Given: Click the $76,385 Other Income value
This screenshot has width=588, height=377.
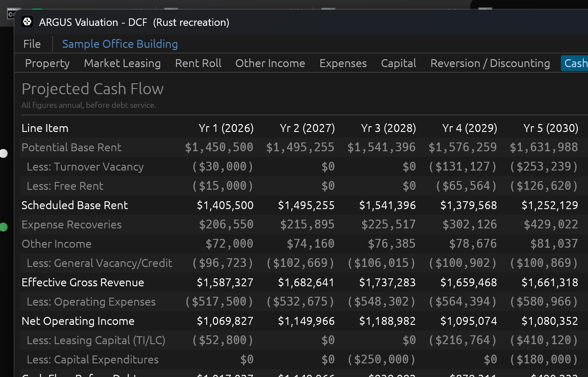Looking at the screenshot, I should [x=392, y=244].
